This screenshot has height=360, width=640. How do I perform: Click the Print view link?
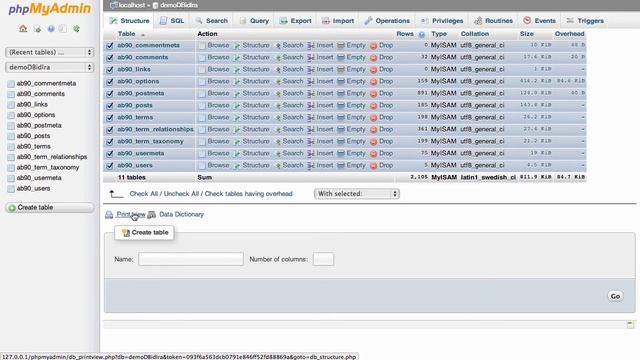pyautogui.click(x=131, y=214)
